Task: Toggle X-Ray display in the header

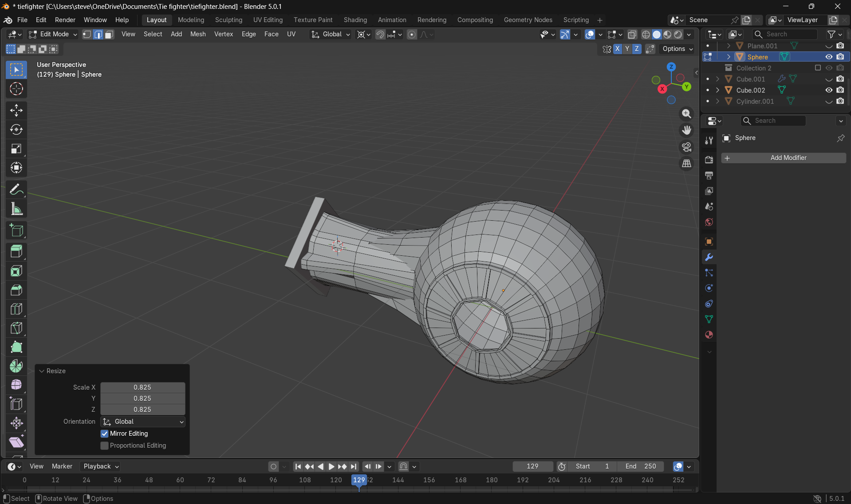Action: tap(632, 34)
